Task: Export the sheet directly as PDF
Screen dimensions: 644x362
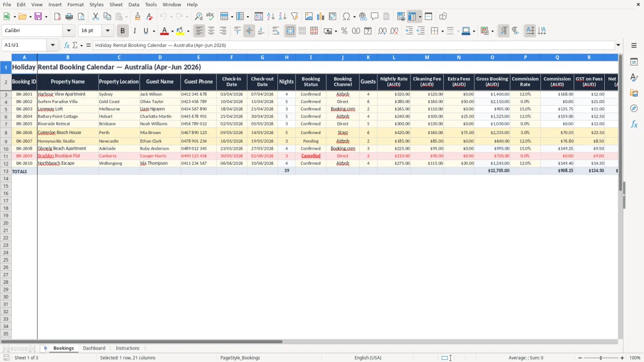Action: 57,17
